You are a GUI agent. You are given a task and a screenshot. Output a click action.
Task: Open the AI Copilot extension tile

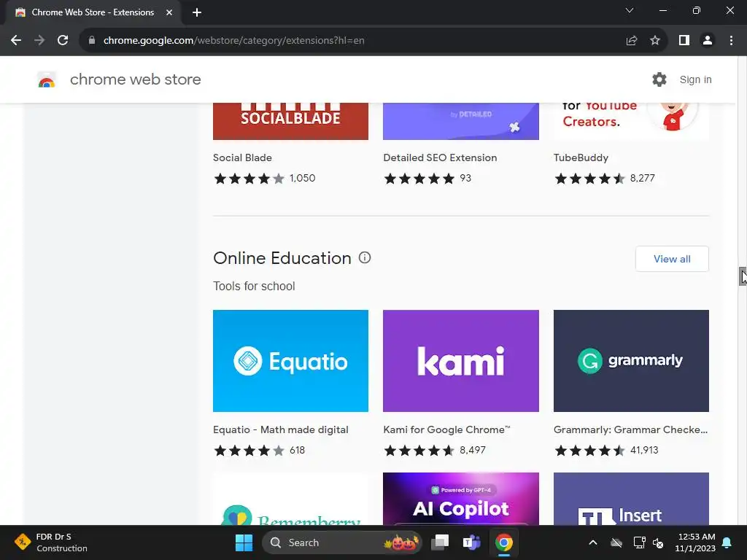coord(461,499)
